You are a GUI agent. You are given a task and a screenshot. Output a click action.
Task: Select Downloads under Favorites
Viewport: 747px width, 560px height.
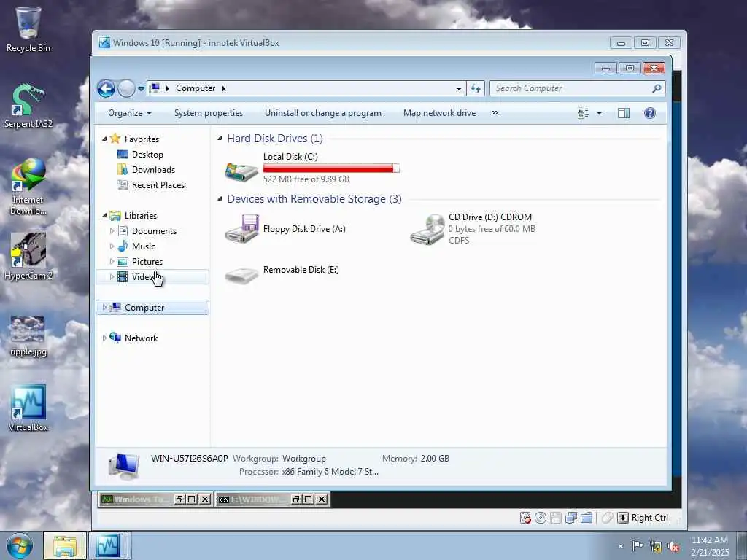click(153, 169)
